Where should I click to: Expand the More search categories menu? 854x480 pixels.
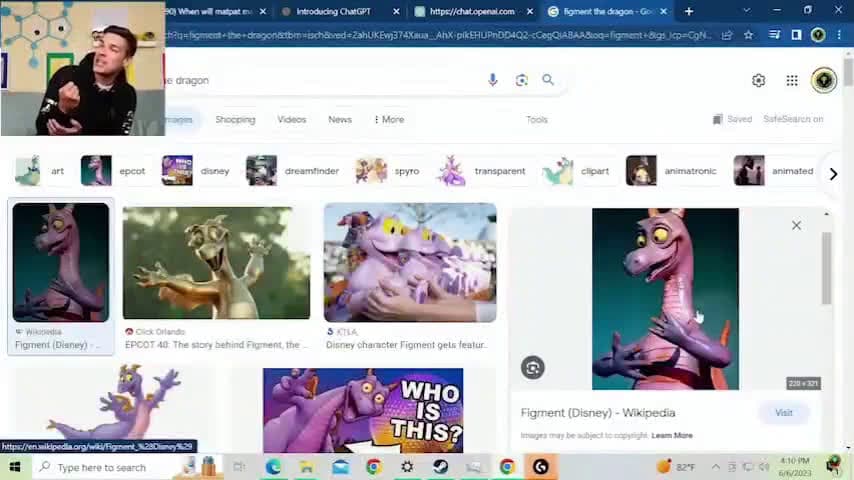coord(389,119)
